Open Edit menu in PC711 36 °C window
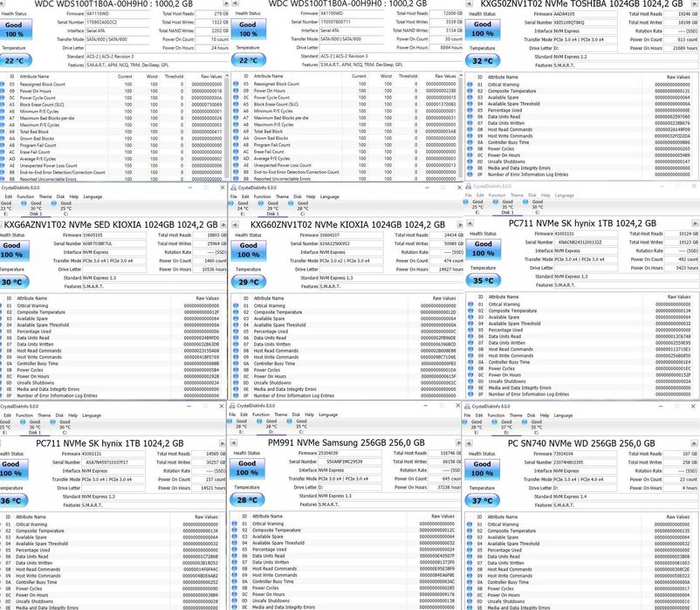This screenshot has width=700, height=610. click(x=8, y=415)
